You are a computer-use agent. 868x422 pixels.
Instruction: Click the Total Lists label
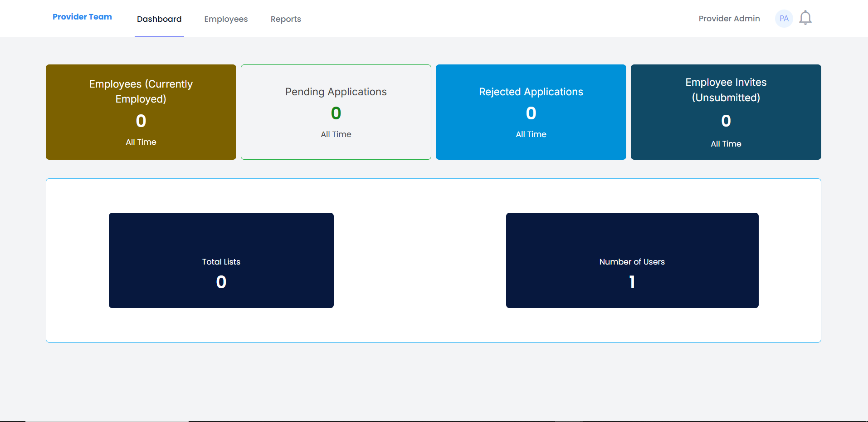[x=221, y=262]
